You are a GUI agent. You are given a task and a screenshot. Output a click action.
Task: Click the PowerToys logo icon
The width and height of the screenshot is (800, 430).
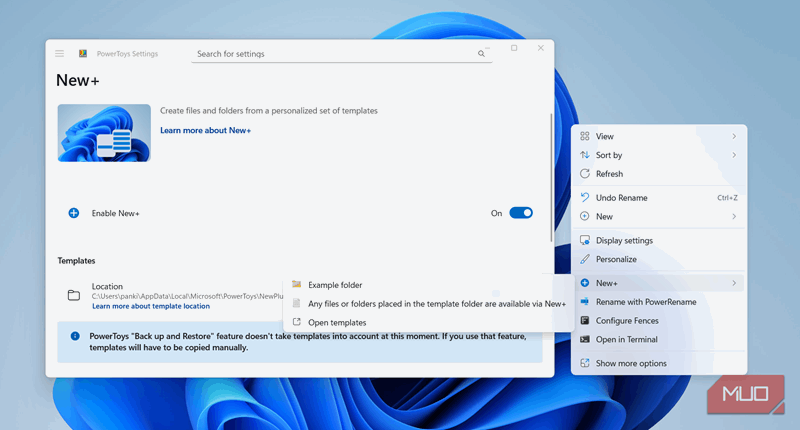pos(83,54)
